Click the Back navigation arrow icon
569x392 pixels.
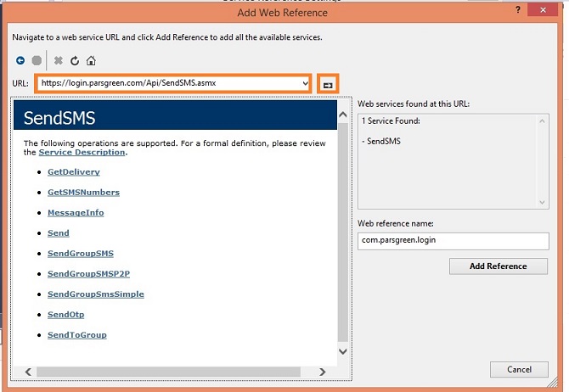coord(20,61)
